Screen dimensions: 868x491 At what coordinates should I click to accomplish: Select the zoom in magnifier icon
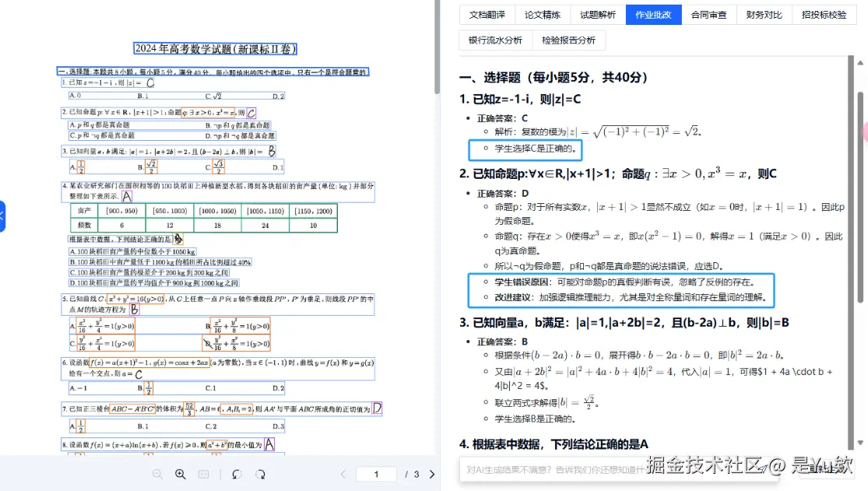click(180, 475)
